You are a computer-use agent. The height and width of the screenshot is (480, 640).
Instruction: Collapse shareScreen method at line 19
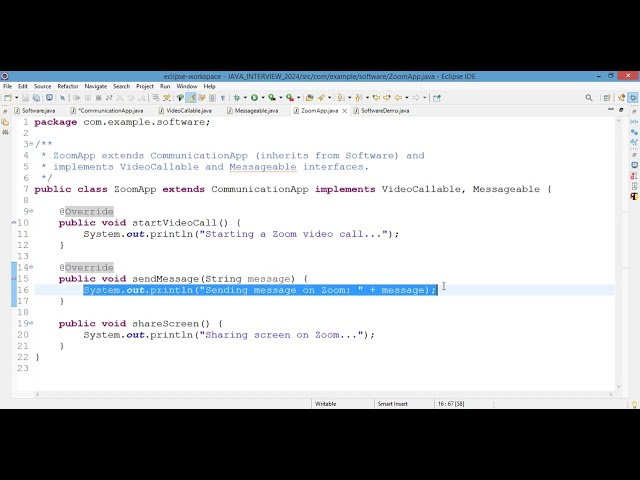click(31, 323)
